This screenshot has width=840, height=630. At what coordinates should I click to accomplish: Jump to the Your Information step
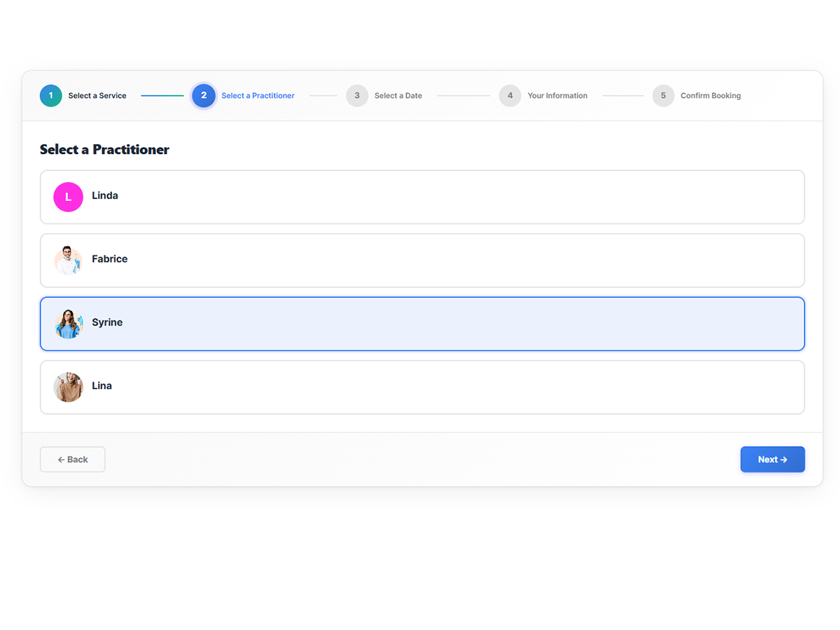557,96
